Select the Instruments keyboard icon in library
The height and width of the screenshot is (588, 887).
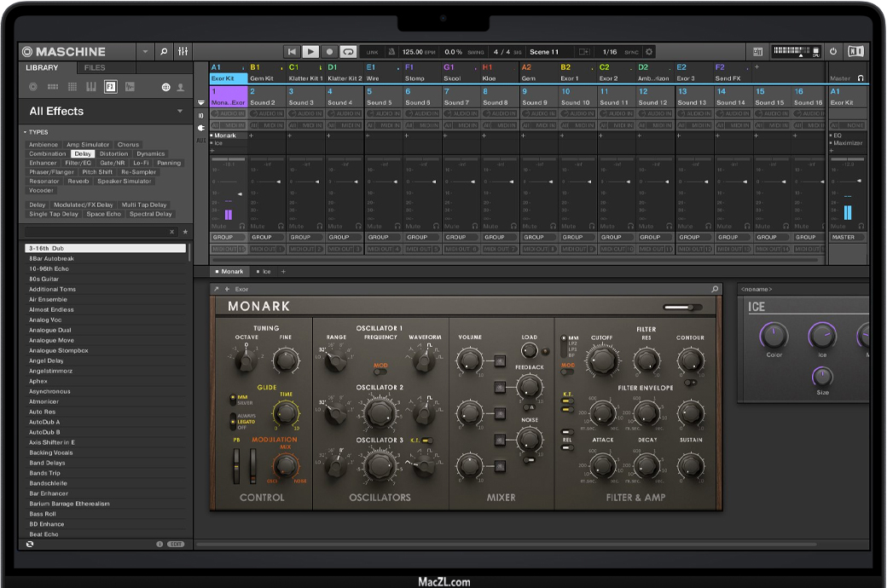pos(91,87)
